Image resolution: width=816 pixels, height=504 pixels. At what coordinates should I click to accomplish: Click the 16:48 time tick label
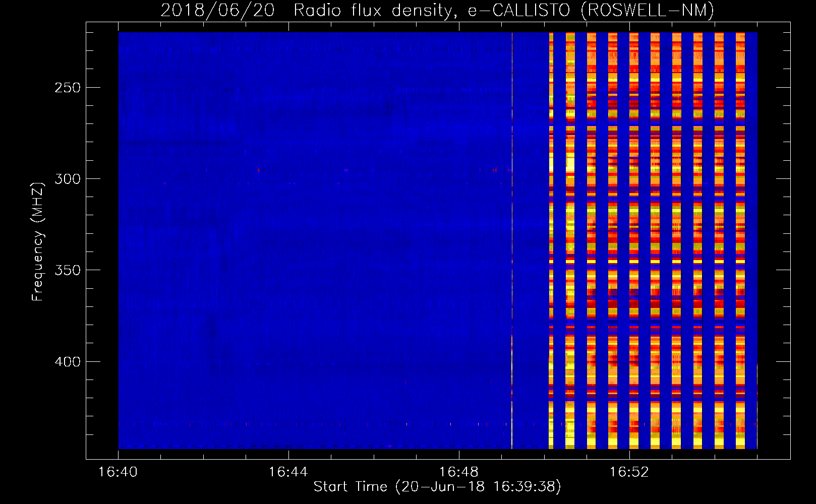[x=458, y=472]
